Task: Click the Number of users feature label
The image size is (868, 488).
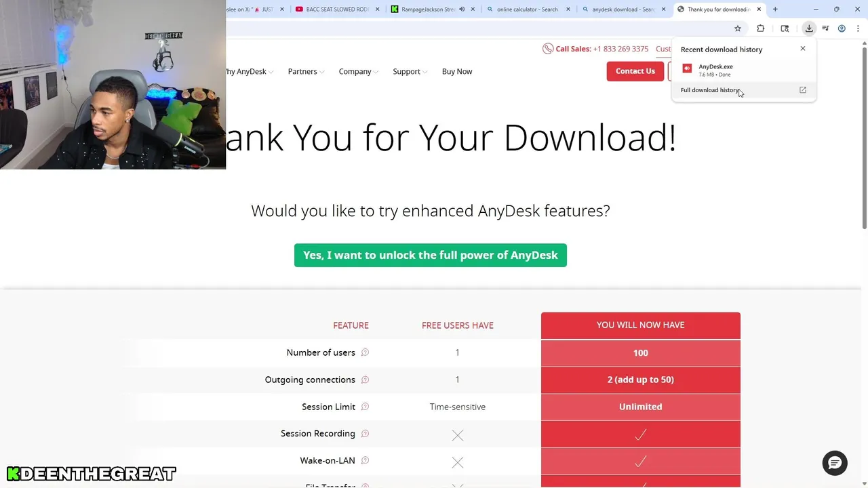Action: click(x=321, y=352)
